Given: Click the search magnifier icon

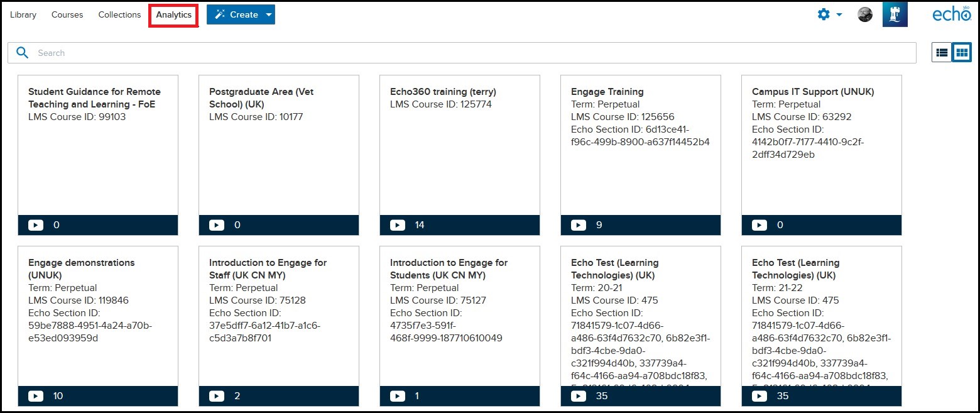Looking at the screenshot, I should click(x=22, y=53).
